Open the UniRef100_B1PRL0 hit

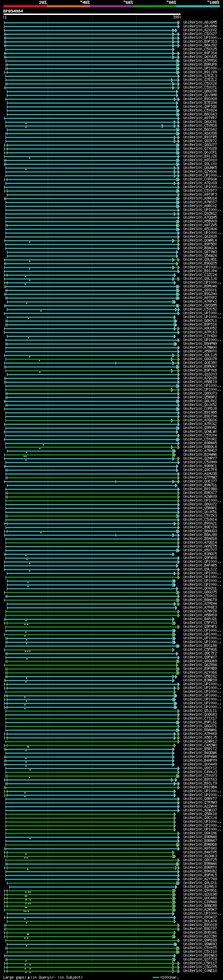[x=200, y=886]
